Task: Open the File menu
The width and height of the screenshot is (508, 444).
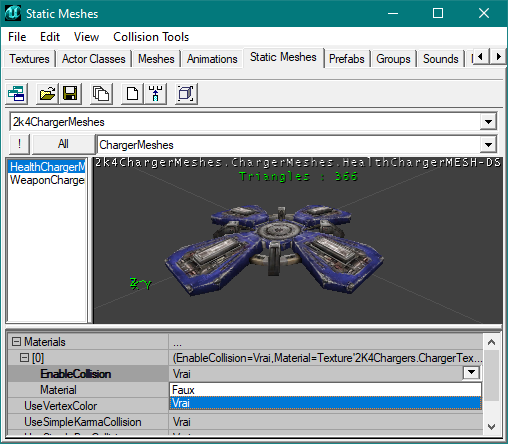Action: pyautogui.click(x=17, y=37)
